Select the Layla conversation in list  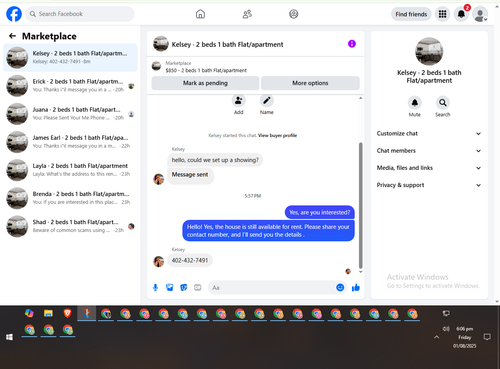click(70, 170)
